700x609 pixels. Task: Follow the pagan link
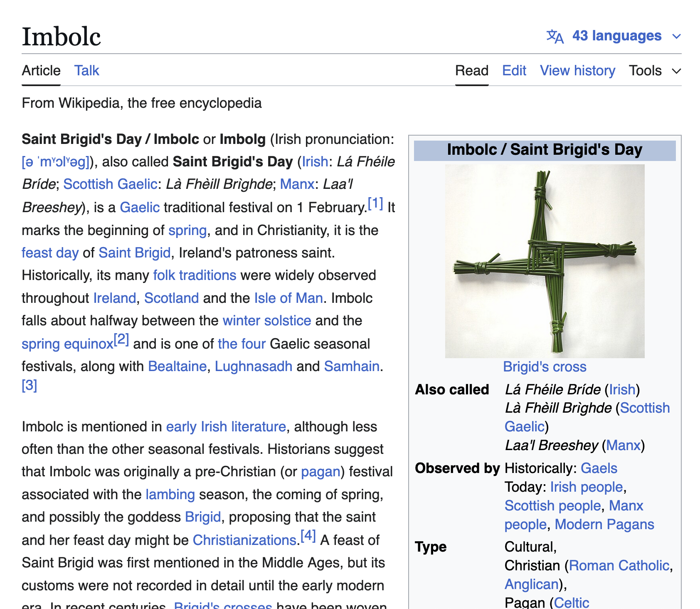point(320,472)
